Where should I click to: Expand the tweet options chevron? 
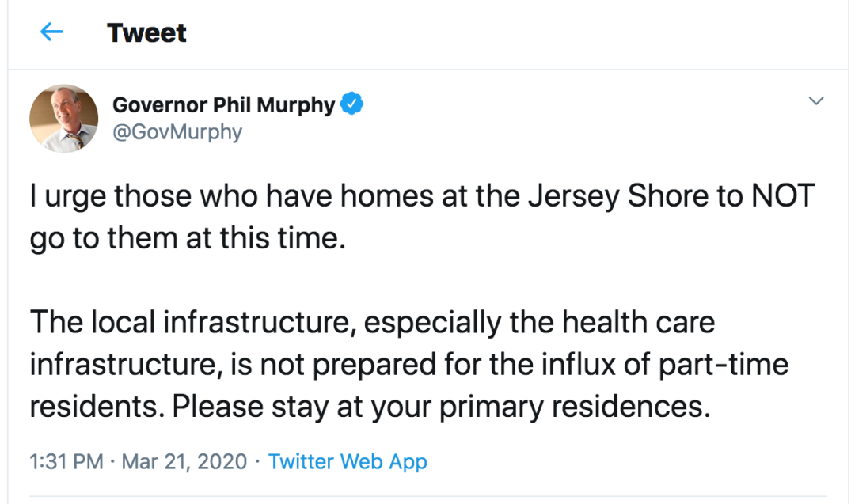pos(815,100)
